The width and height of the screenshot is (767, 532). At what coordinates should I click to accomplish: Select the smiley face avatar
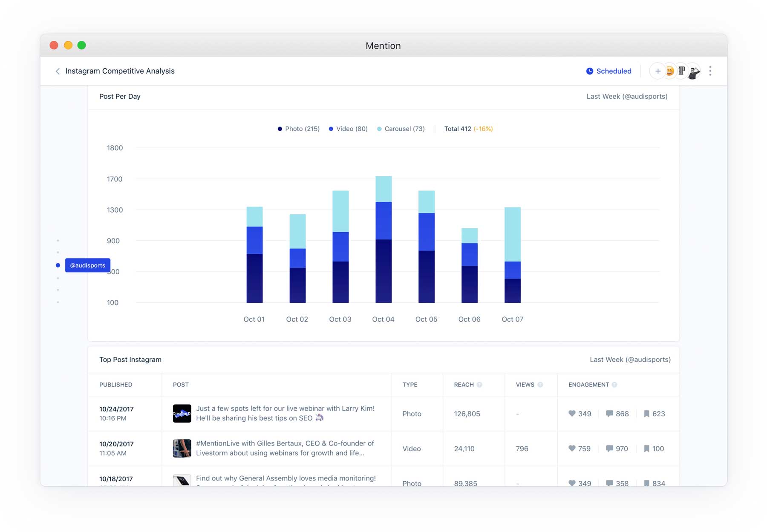[670, 71]
